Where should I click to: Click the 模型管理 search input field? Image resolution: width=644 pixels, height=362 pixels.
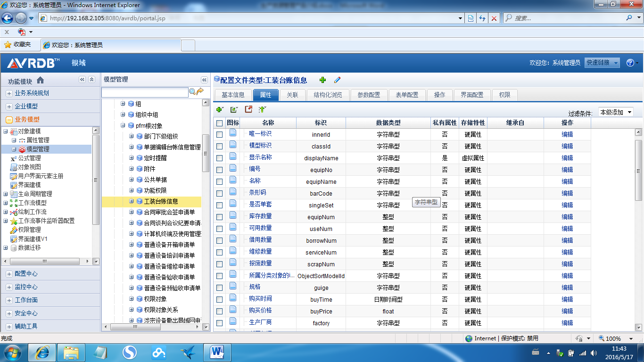pyautogui.click(x=145, y=92)
